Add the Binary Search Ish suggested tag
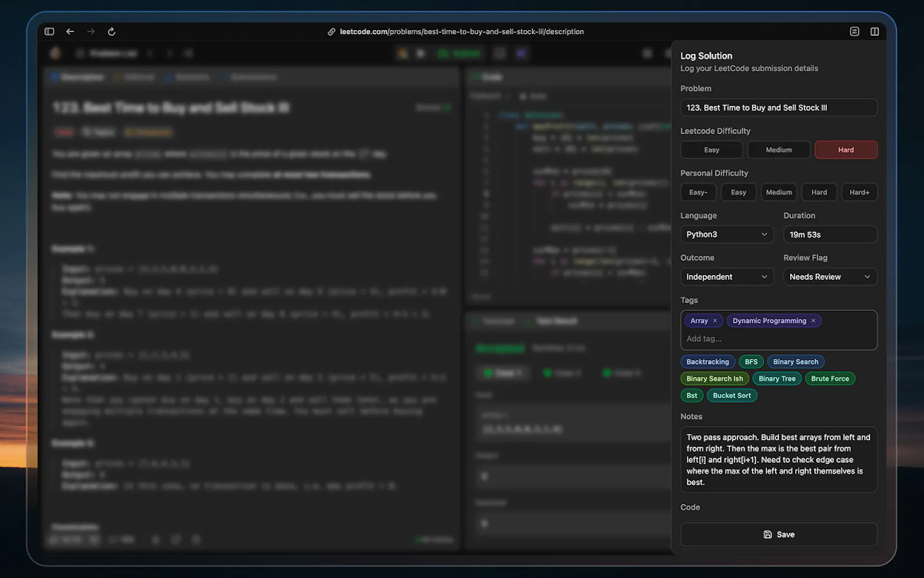Viewport: 924px width, 578px height. click(715, 379)
